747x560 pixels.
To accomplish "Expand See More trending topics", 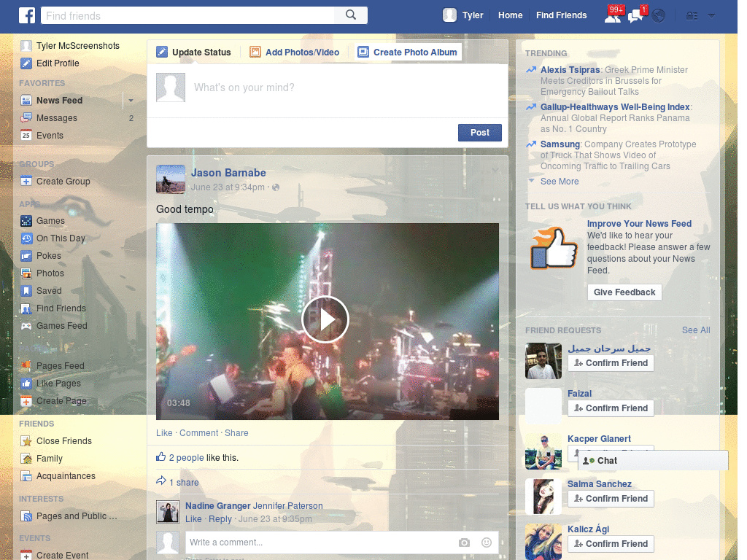I will pos(560,182).
